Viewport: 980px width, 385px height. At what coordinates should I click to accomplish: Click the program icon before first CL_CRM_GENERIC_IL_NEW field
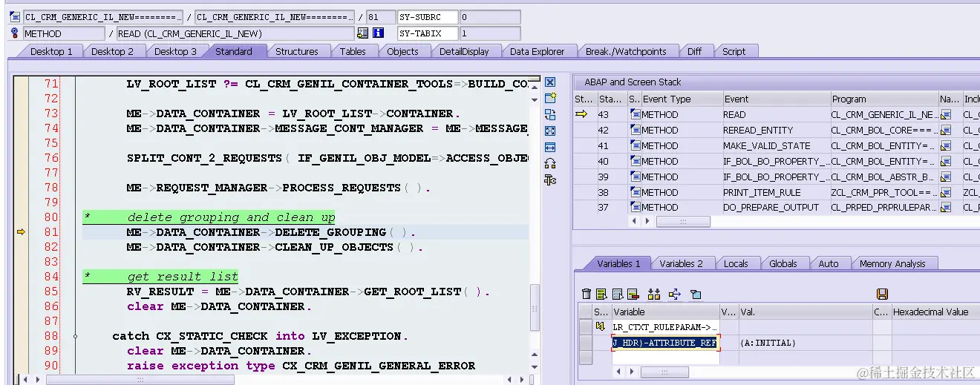[x=15, y=17]
